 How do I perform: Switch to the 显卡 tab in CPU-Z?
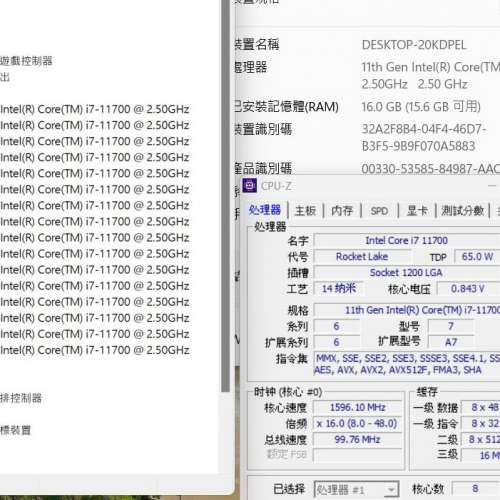417,211
